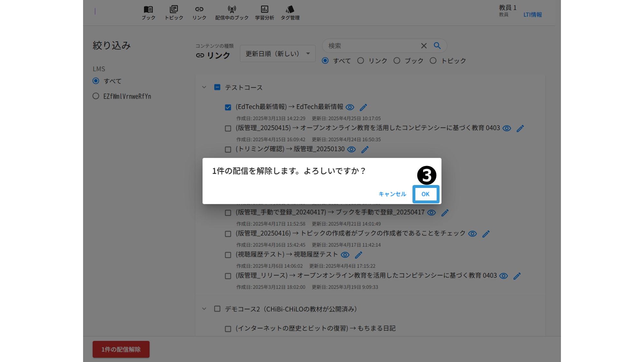The height and width of the screenshot is (362, 644).
Task: Select the ブック radio button filter
Action: [x=397, y=60]
